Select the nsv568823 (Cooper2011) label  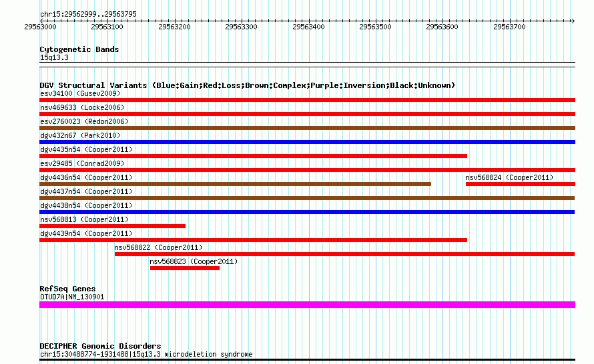tap(194, 261)
